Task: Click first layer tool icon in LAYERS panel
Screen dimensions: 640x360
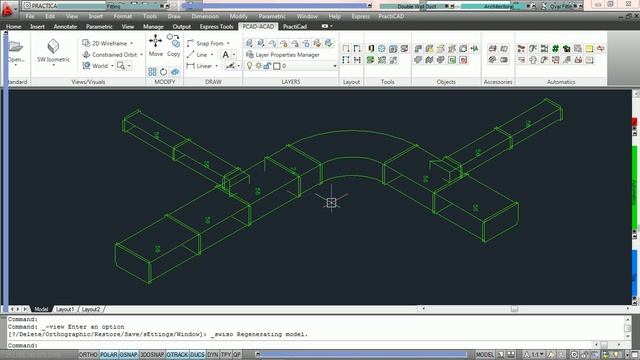Action: tap(249, 43)
